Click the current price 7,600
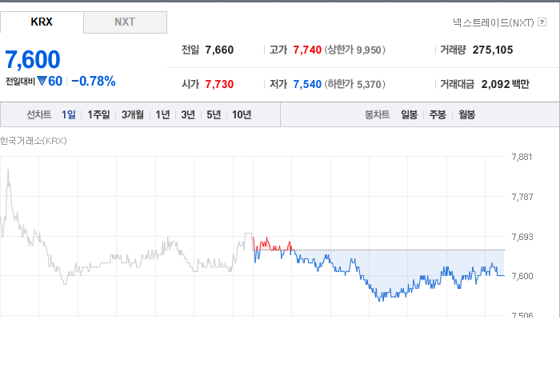The height and width of the screenshot is (392, 560). [x=33, y=59]
